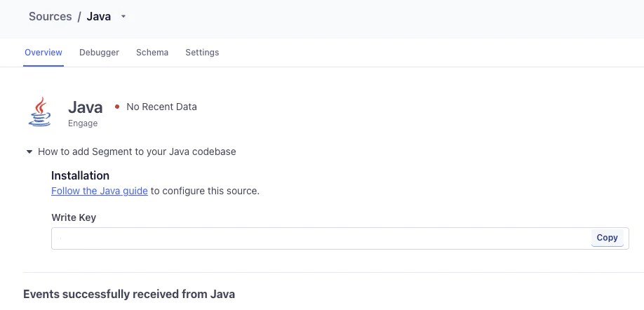644x310 pixels.
Task: Click the Java source heading
Action: 85,107
